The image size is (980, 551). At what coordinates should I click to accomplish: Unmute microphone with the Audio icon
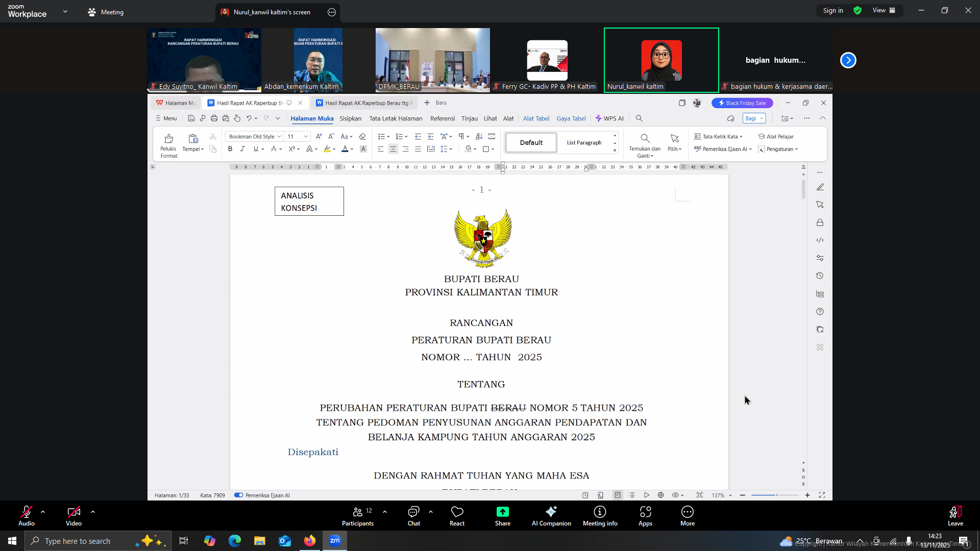coord(27,512)
